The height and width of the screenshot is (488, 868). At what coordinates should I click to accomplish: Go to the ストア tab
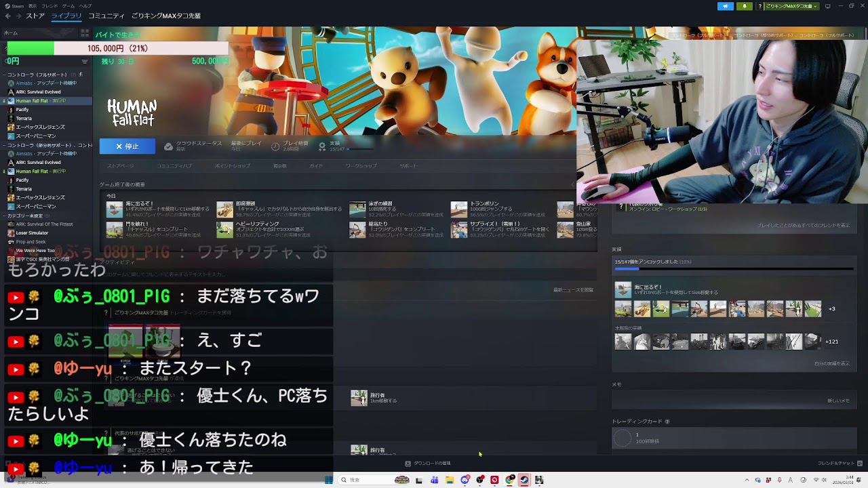click(x=35, y=16)
